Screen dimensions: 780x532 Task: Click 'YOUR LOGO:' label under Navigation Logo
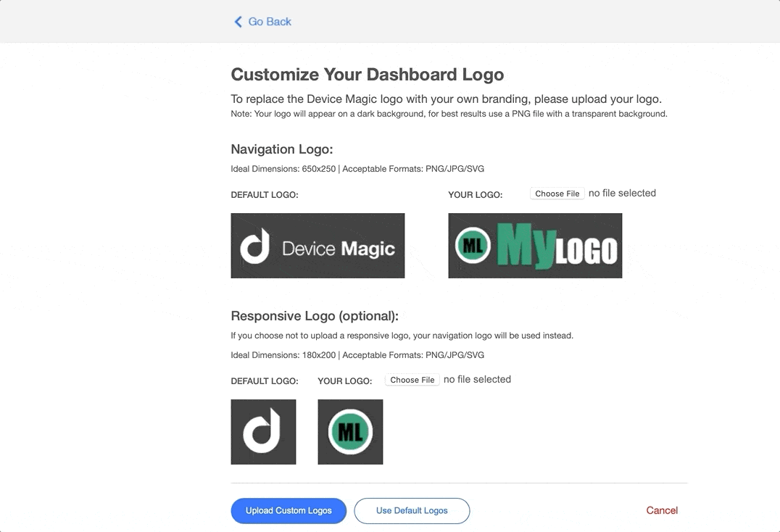pos(475,195)
